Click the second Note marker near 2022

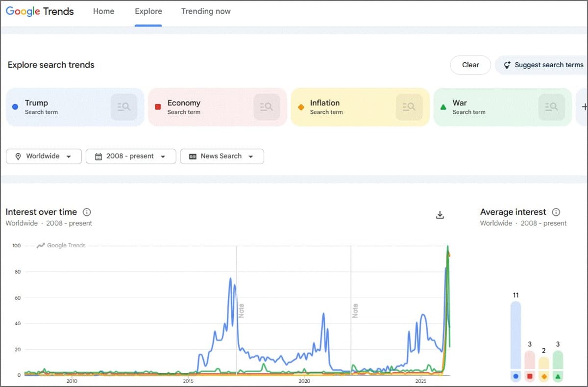pos(355,310)
